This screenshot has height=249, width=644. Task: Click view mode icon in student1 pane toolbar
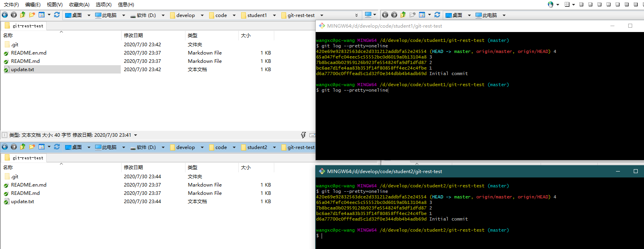coord(41,15)
